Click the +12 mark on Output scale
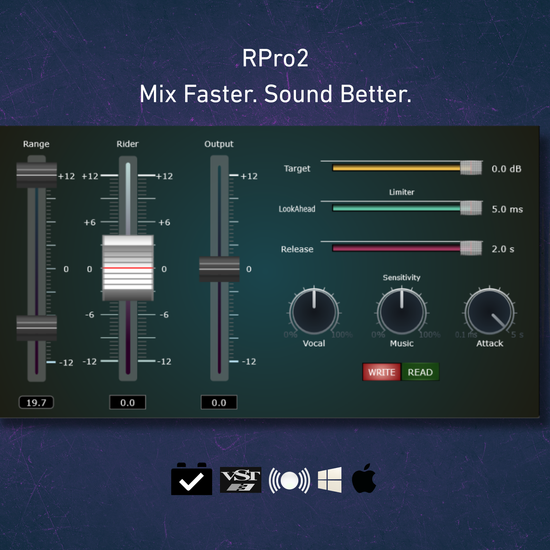The height and width of the screenshot is (550, 550). tap(249, 176)
